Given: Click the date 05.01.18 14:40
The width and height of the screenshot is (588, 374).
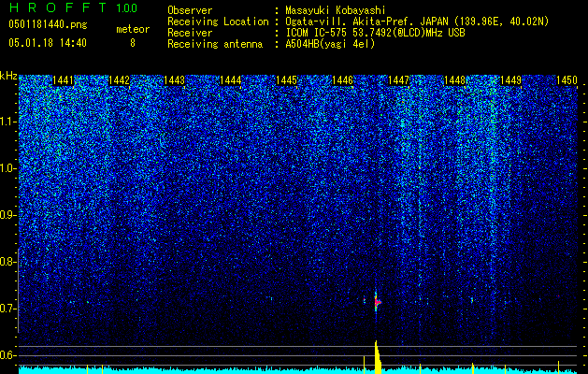Looking at the screenshot, I should (48, 43).
